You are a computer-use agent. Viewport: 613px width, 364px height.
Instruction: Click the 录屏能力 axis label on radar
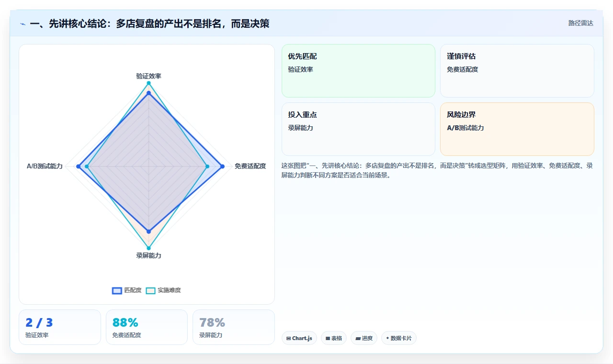click(x=148, y=255)
